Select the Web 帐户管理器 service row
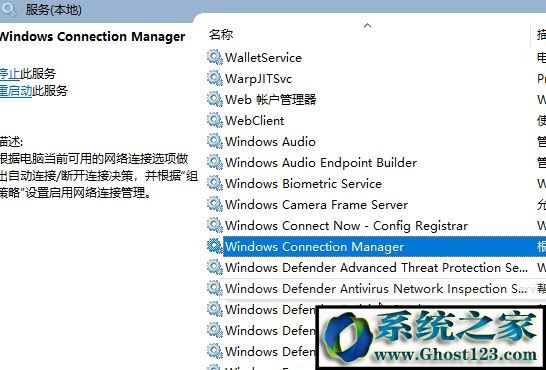This screenshot has width=546, height=370. coord(376,100)
